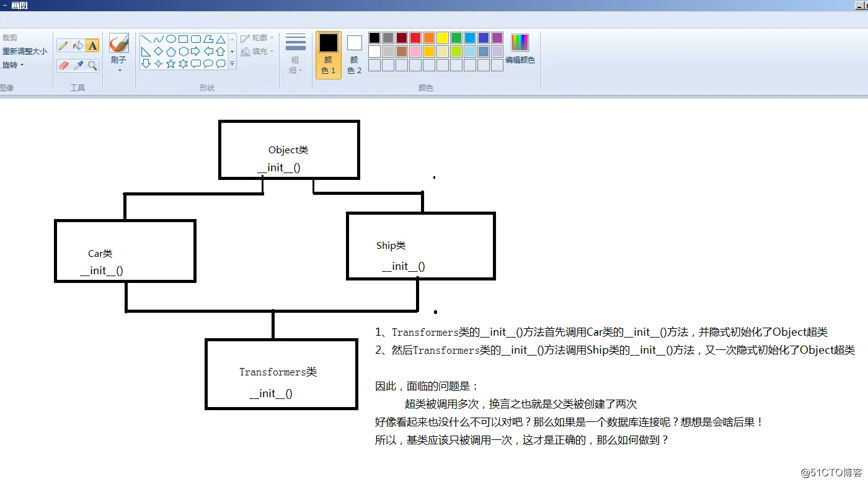Click the line starting '所以，基类应该只被调用一次'
Viewport: 868px width, 484px height.
coord(522,440)
